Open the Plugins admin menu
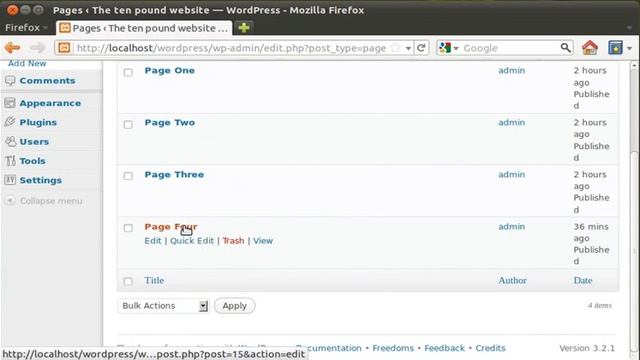The height and width of the screenshot is (360, 640). point(38,122)
